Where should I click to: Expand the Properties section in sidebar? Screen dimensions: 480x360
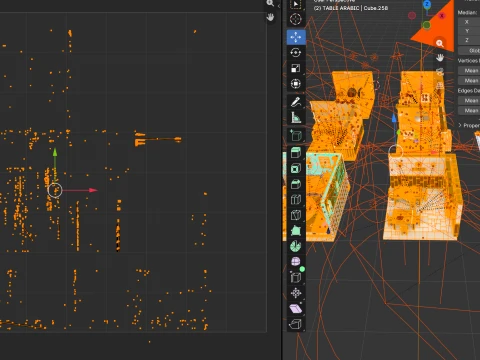(469, 125)
